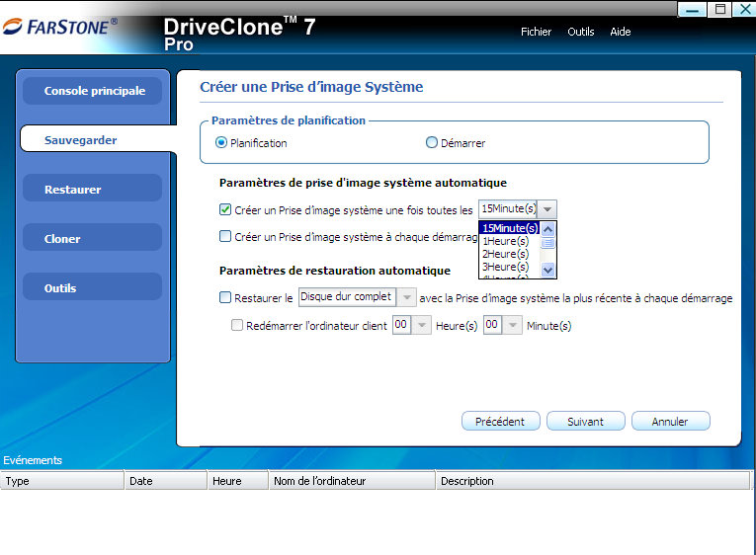Pick 1Heure(s) from the interval list
756x555 pixels.
point(510,241)
